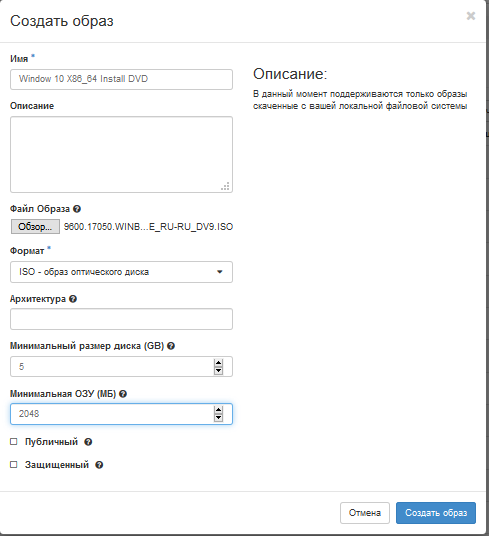Click help icon for minimum disk size

(x=171, y=346)
